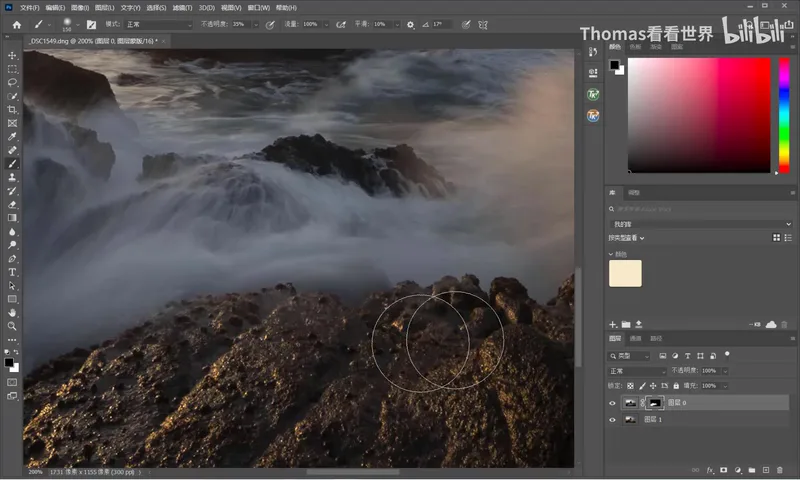Click the Home icon in options bar
800x480 pixels.
[x=17, y=24]
